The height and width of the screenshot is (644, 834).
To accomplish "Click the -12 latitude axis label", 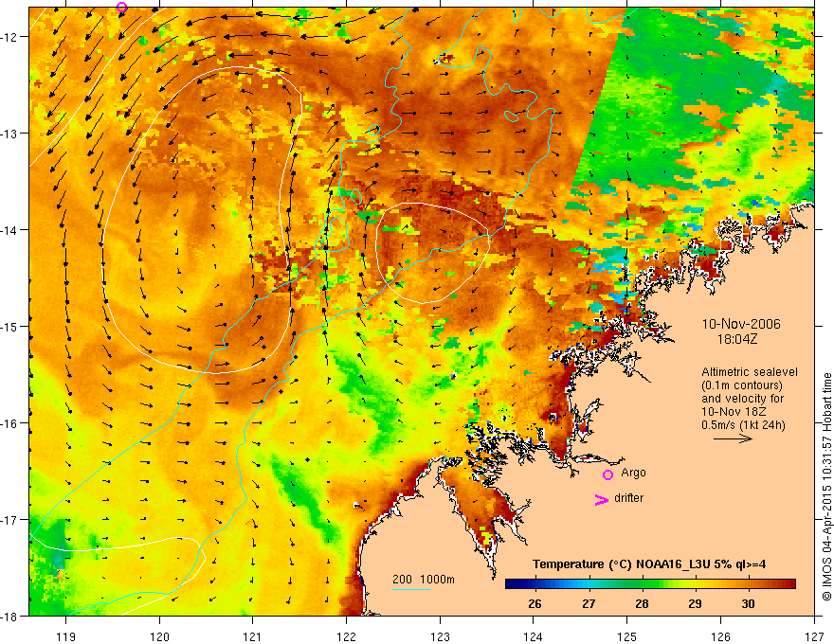I will 9,37.
